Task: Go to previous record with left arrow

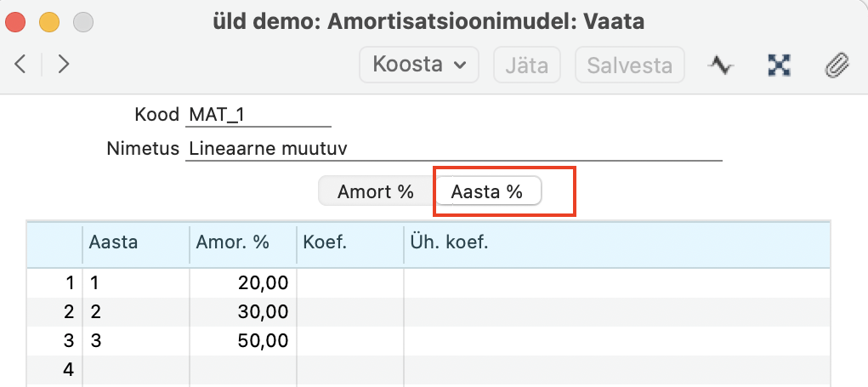Action: [x=20, y=65]
